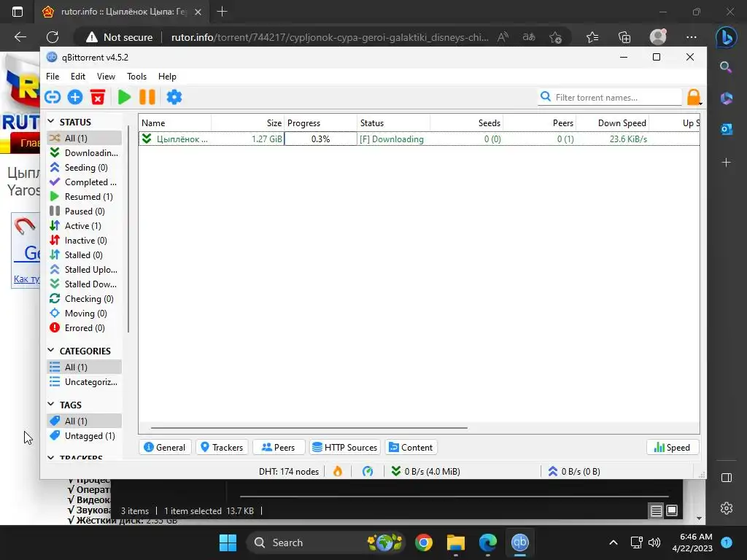
Task: Click the green Resume play toolbar icon
Action: click(x=124, y=97)
